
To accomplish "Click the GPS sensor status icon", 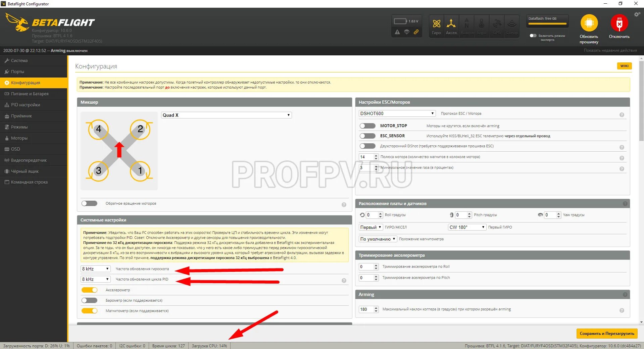I will (497, 26).
